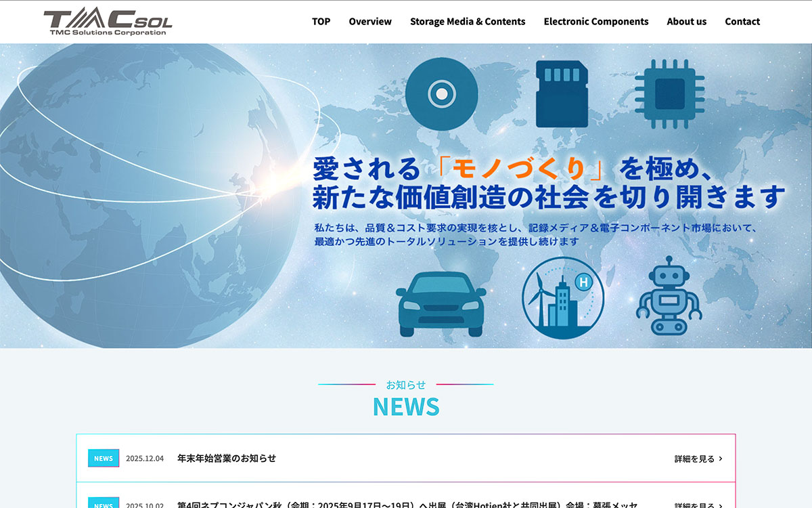The image size is (812, 508).
Task: Go to Storage Media & Contents page
Action: 468,22
